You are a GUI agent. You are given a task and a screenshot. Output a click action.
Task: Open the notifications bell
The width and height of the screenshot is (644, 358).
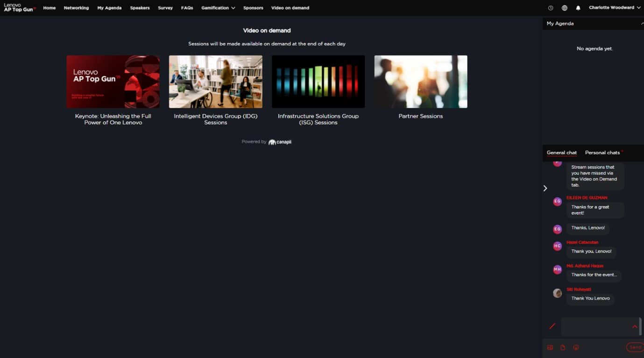click(578, 8)
